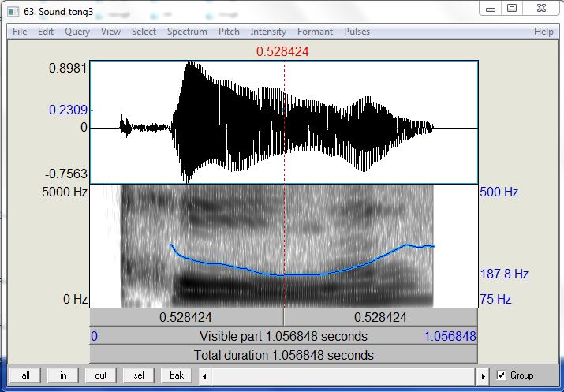Click the scrollbar left arrow
The width and height of the screenshot is (564, 392).
[204, 376]
